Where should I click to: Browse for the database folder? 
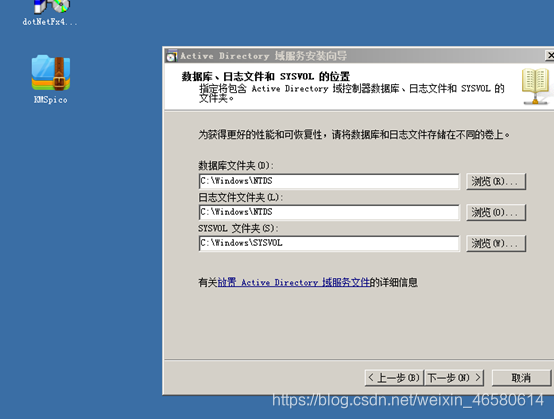tap(496, 181)
